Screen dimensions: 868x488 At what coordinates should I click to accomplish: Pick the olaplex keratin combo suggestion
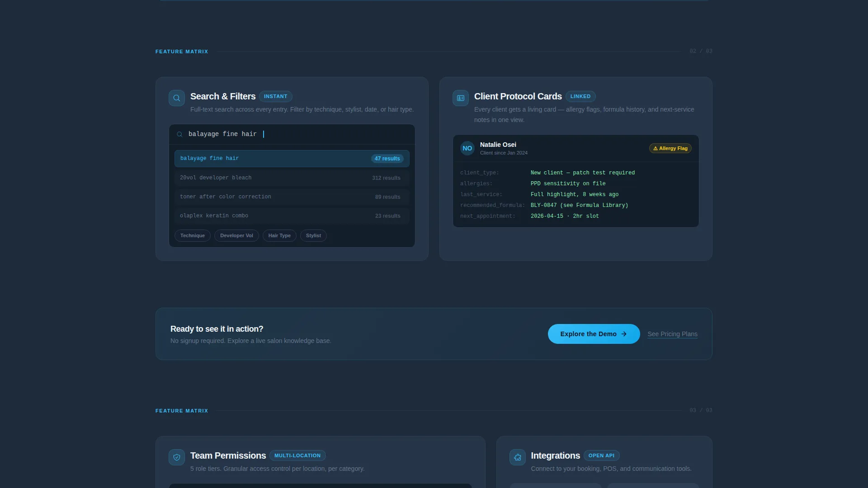[292, 216]
